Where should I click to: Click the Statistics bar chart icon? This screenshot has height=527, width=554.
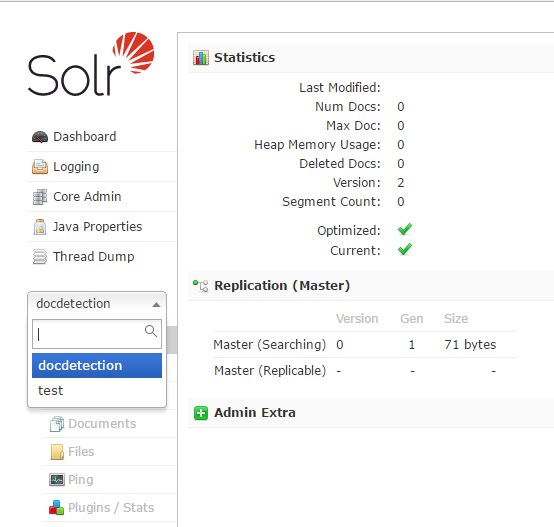pos(201,58)
